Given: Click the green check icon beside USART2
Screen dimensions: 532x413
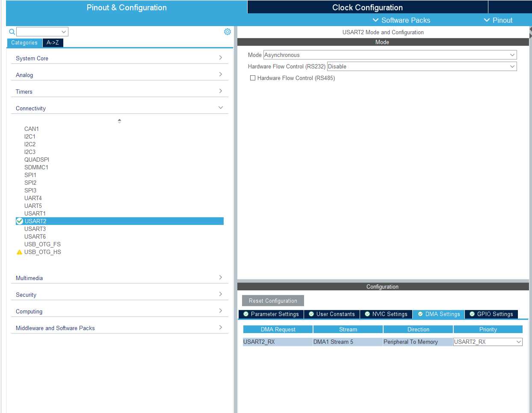Looking at the screenshot, I should coord(20,221).
